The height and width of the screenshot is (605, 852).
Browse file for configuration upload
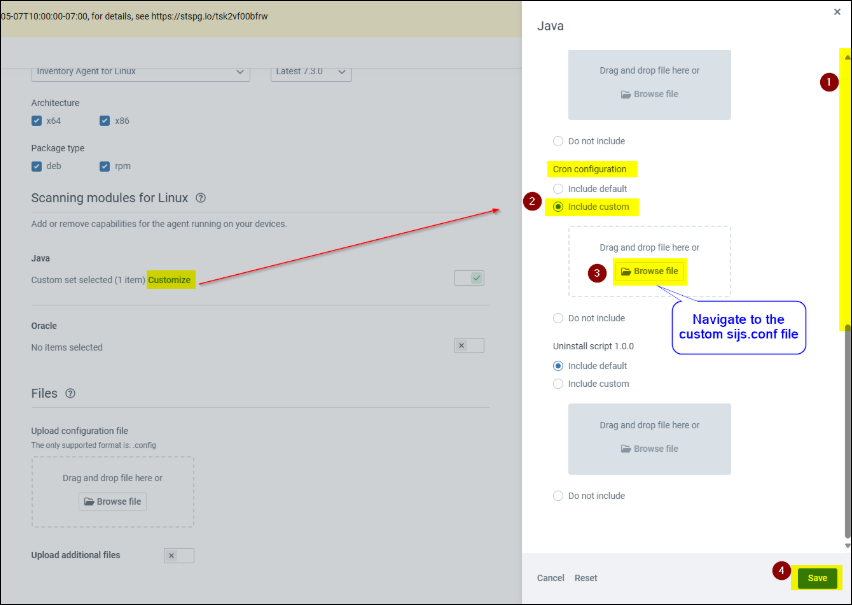click(112, 501)
